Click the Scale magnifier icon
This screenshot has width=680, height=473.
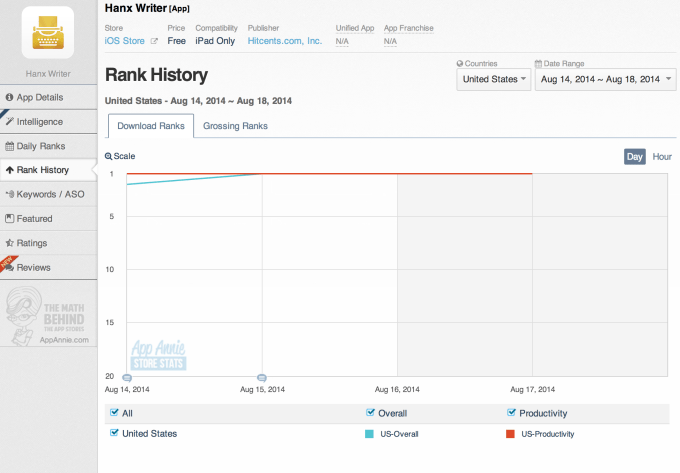tap(109, 156)
